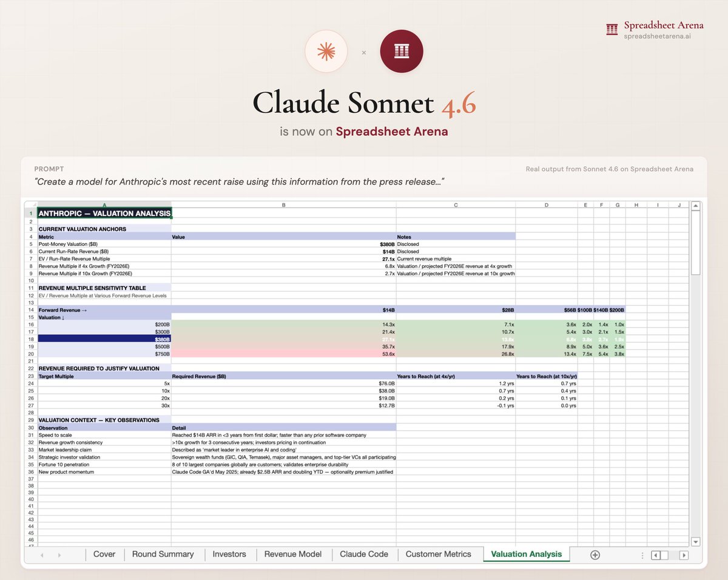Select column A header
The height and width of the screenshot is (580, 728).
point(104,205)
